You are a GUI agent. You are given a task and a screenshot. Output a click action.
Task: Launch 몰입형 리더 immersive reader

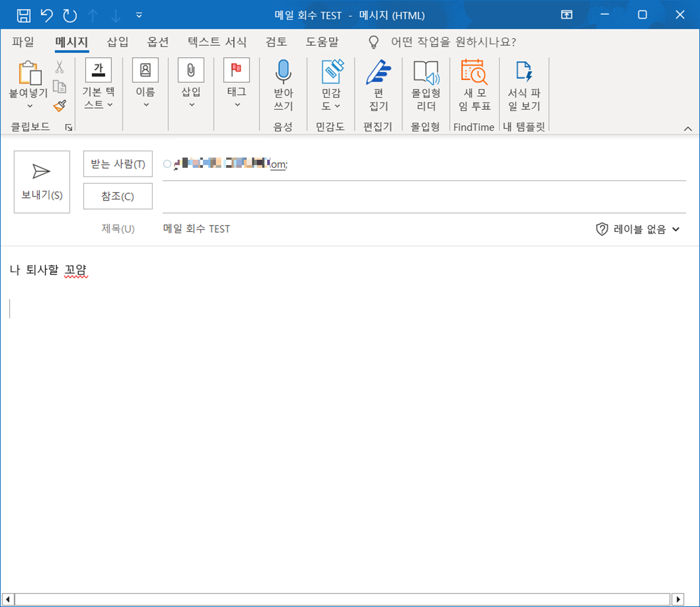pos(426,85)
